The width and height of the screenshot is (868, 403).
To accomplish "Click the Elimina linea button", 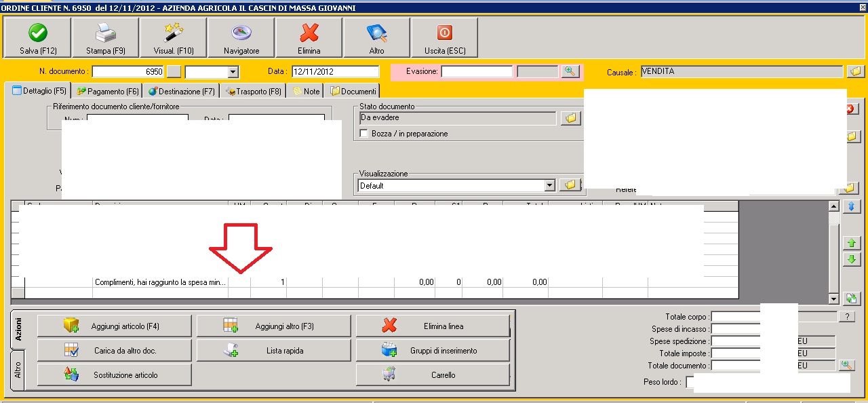I will (433, 326).
